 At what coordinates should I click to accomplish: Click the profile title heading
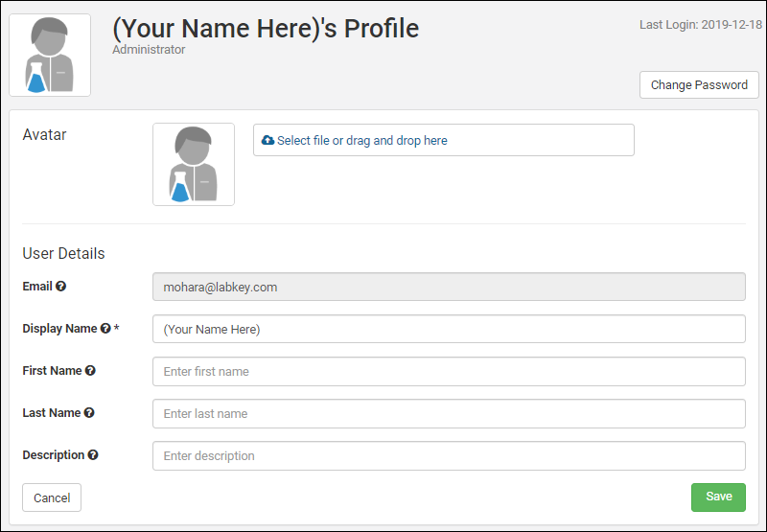click(266, 28)
